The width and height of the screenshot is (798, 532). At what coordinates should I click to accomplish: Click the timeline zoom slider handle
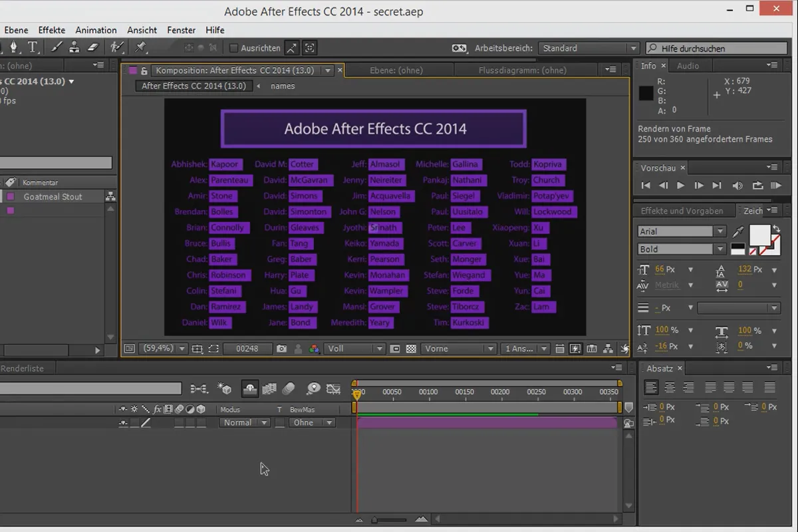[374, 520]
